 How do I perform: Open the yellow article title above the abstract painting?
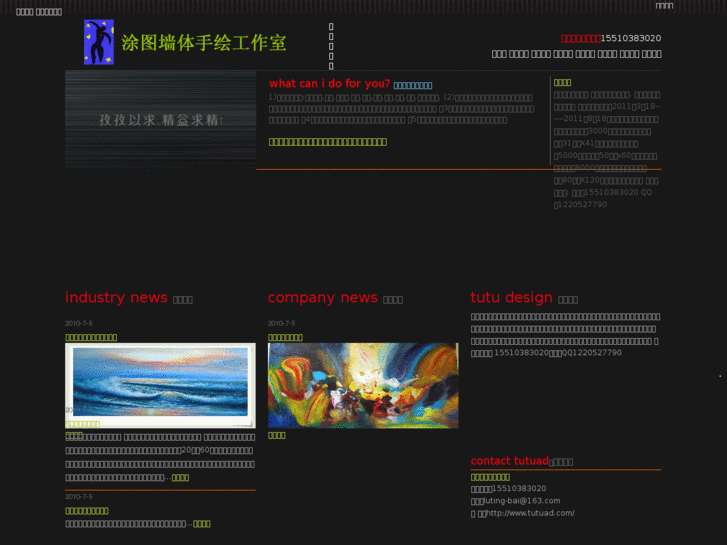[x=285, y=338]
